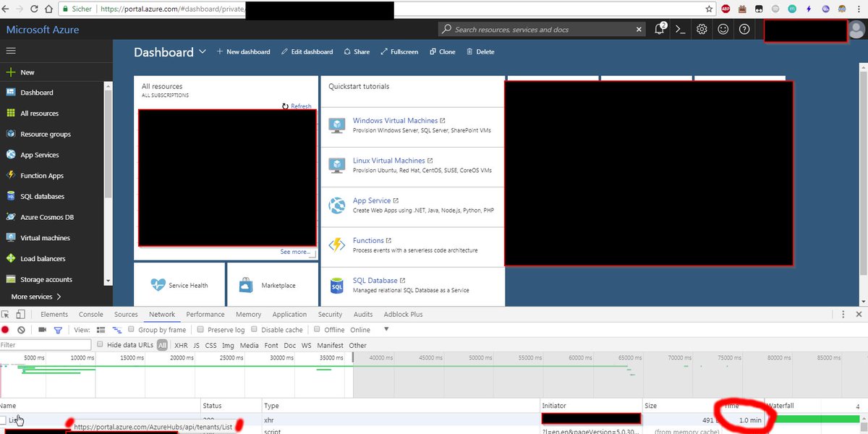Click capture screenshots camera icon
This screenshot has width=868, height=434.
42,330
